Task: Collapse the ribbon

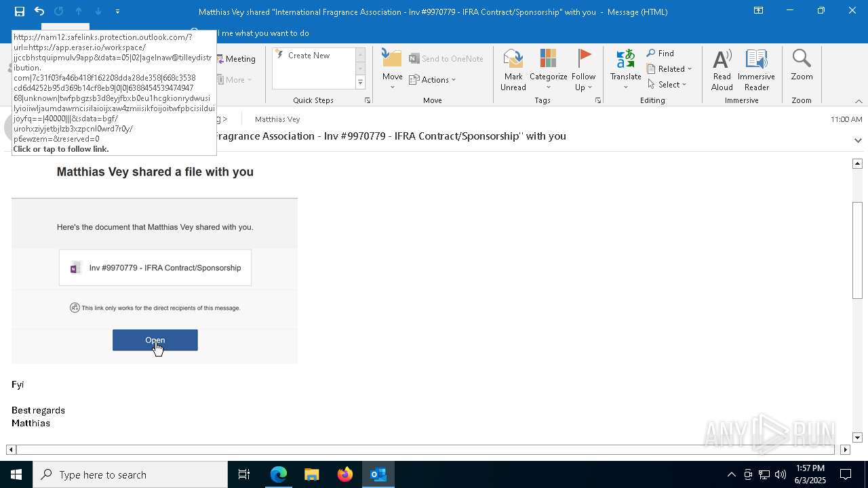Action: pyautogui.click(x=859, y=101)
